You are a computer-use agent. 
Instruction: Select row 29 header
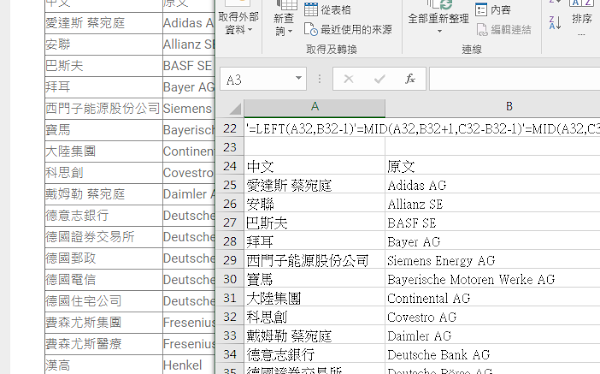(x=230, y=260)
